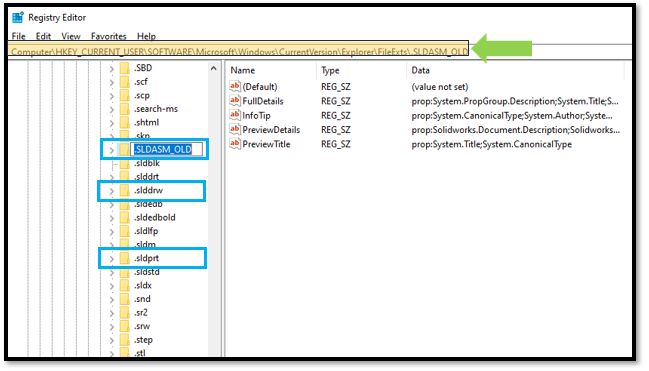Select the .scf folder icon
Viewport: 649px width, 371px height.
pyautogui.click(x=125, y=82)
